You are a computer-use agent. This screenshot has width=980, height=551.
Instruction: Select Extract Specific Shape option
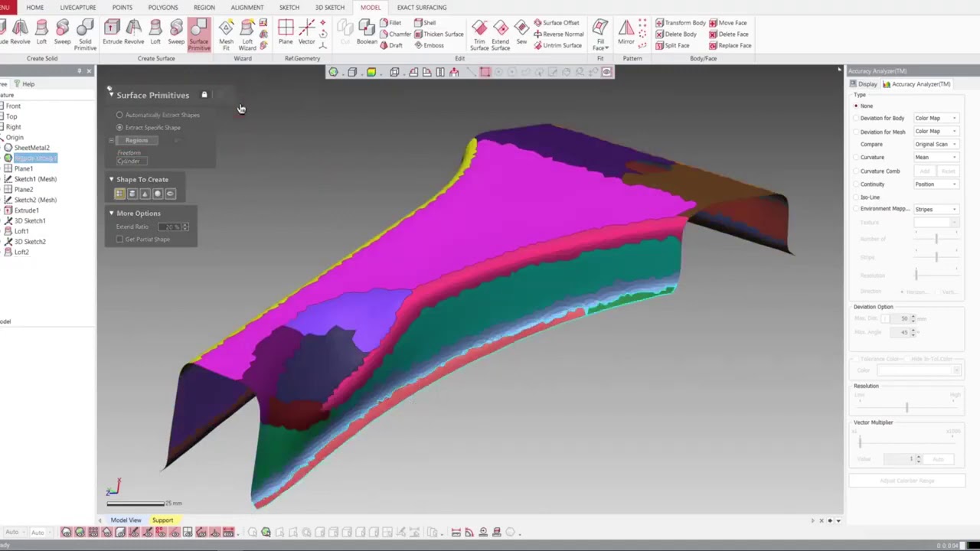coord(119,127)
